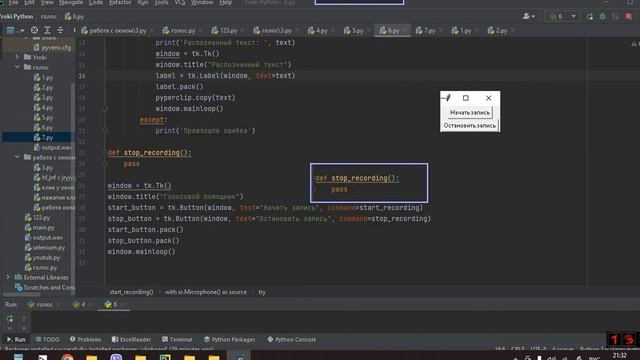Select youtub.py in the project tree

(42, 258)
